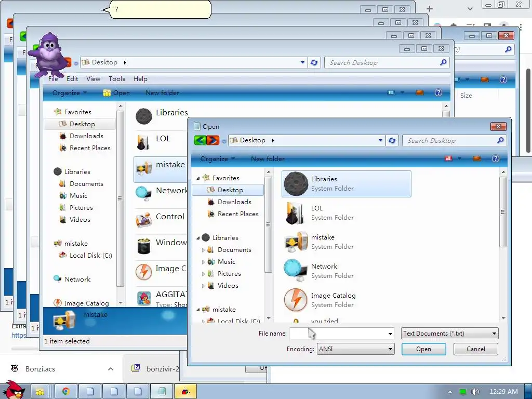This screenshot has height=399, width=532.
Task: Select Desktop in Explorer Favorites
Action: click(x=79, y=124)
